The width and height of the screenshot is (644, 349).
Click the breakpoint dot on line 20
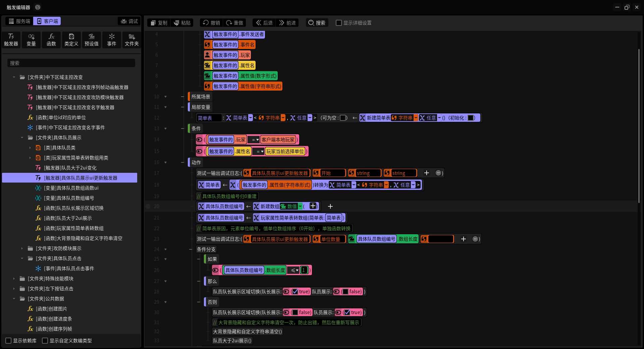point(148,206)
